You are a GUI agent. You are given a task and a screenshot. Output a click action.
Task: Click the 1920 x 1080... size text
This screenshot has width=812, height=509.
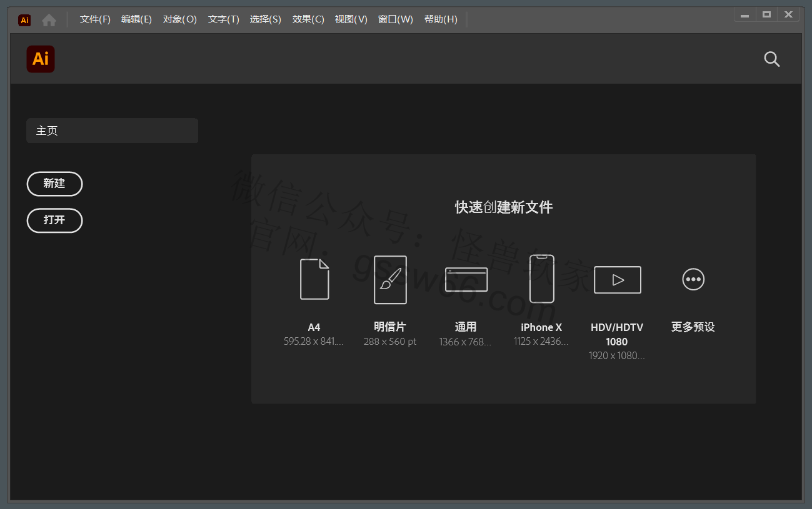click(617, 356)
